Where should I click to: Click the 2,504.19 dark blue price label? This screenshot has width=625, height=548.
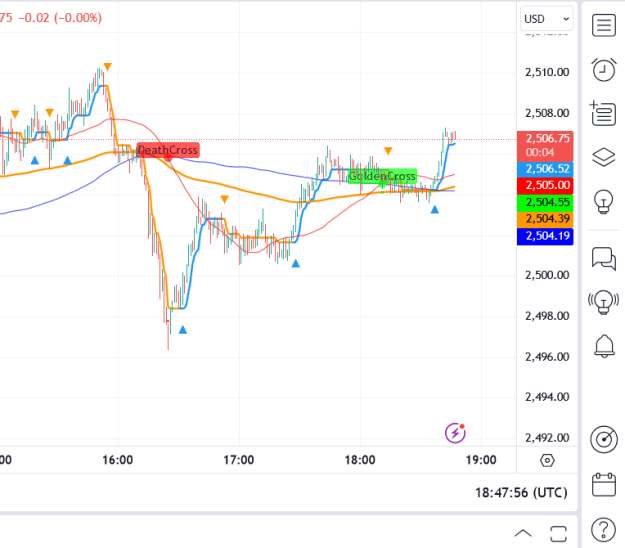545,236
